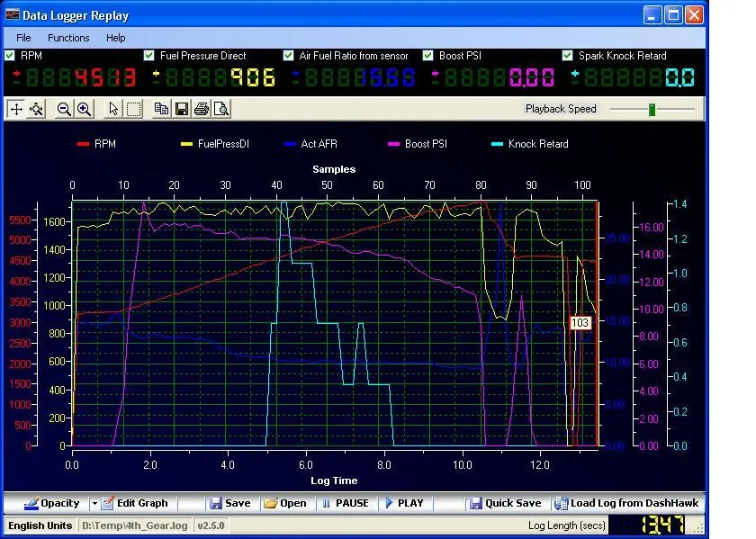Click the zoom-to-fit magnifier tool
This screenshot has height=539, width=756.
[37, 109]
